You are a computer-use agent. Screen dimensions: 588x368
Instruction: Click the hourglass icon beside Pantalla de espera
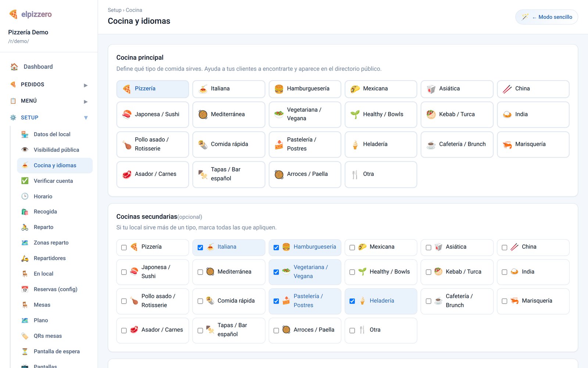coord(25,351)
